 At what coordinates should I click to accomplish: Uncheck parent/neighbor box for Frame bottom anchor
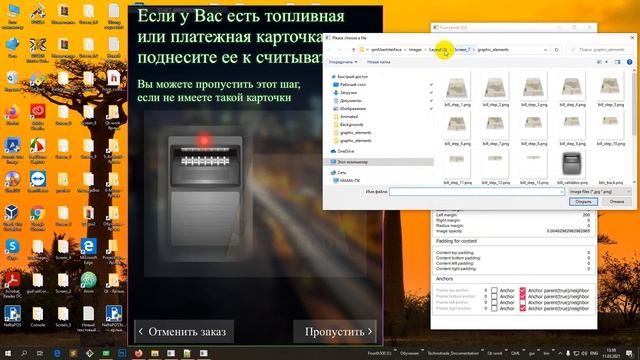click(x=522, y=297)
